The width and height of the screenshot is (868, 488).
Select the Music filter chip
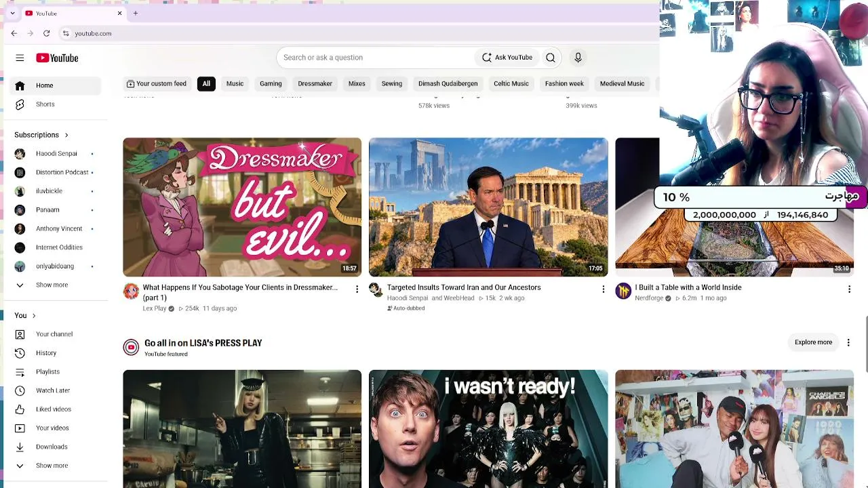[235, 83]
